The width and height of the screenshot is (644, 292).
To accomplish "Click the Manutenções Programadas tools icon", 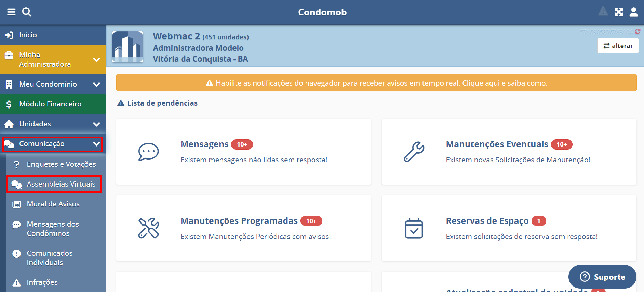I will click(148, 228).
